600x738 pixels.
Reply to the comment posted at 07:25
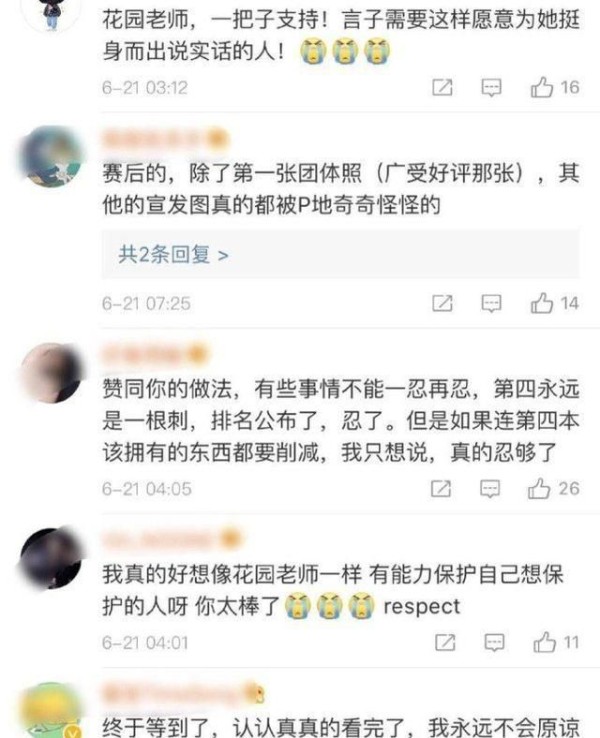[491, 304]
